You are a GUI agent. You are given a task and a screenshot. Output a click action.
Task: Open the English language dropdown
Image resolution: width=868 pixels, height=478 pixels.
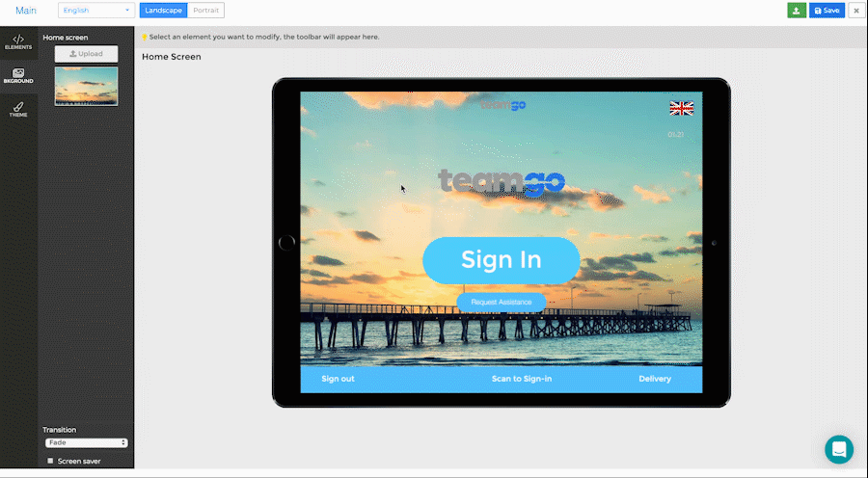[x=96, y=11]
